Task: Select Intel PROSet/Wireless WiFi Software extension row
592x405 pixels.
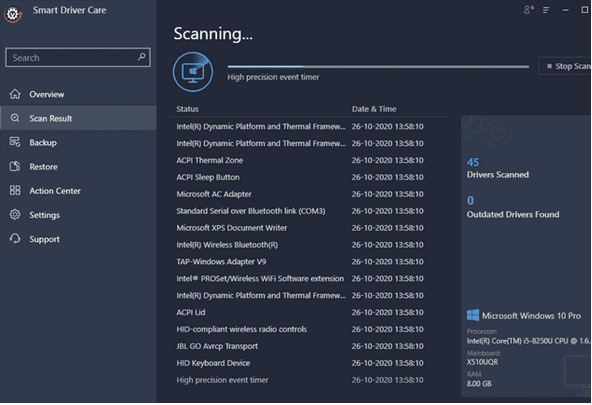Action: (x=310, y=279)
